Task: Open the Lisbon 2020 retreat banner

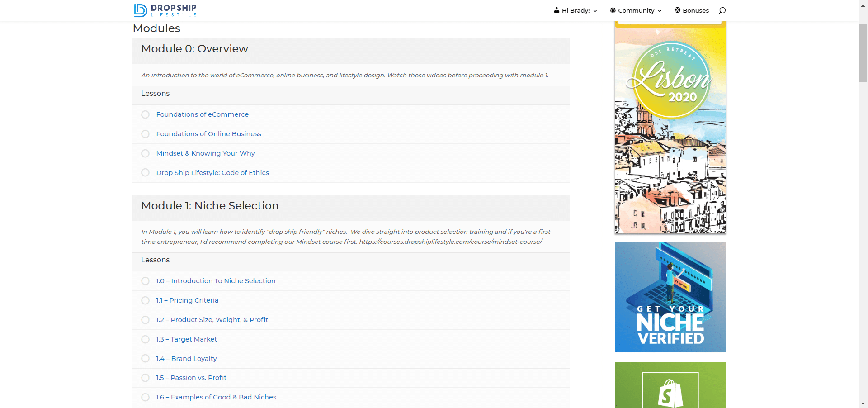Action: [670, 127]
